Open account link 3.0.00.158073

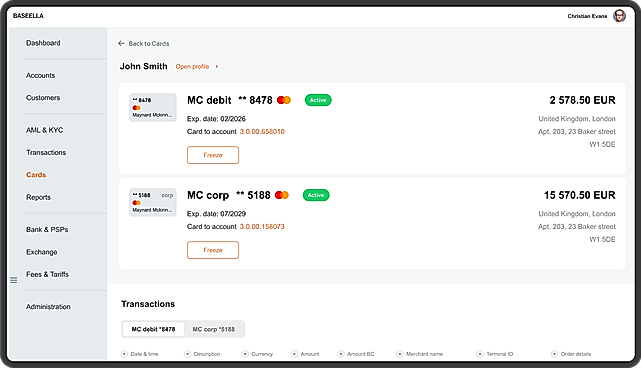[x=262, y=227]
